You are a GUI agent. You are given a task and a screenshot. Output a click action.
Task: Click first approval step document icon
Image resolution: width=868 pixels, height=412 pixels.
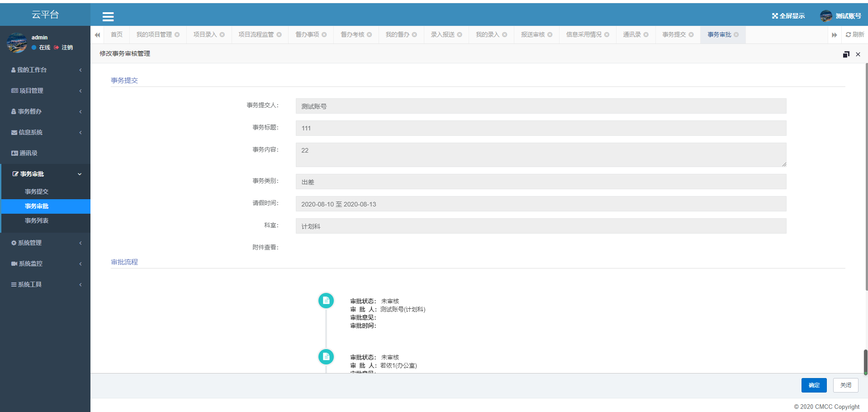[x=326, y=301]
